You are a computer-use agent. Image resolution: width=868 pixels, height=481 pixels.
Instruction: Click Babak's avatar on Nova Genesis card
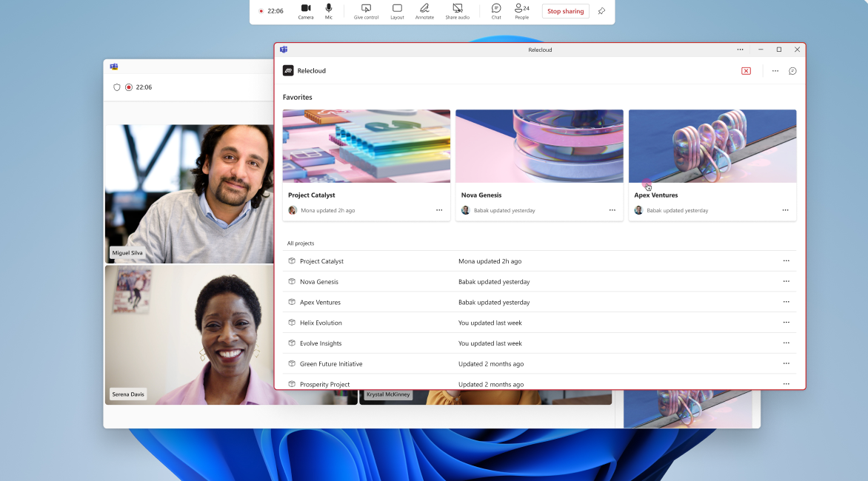466,210
